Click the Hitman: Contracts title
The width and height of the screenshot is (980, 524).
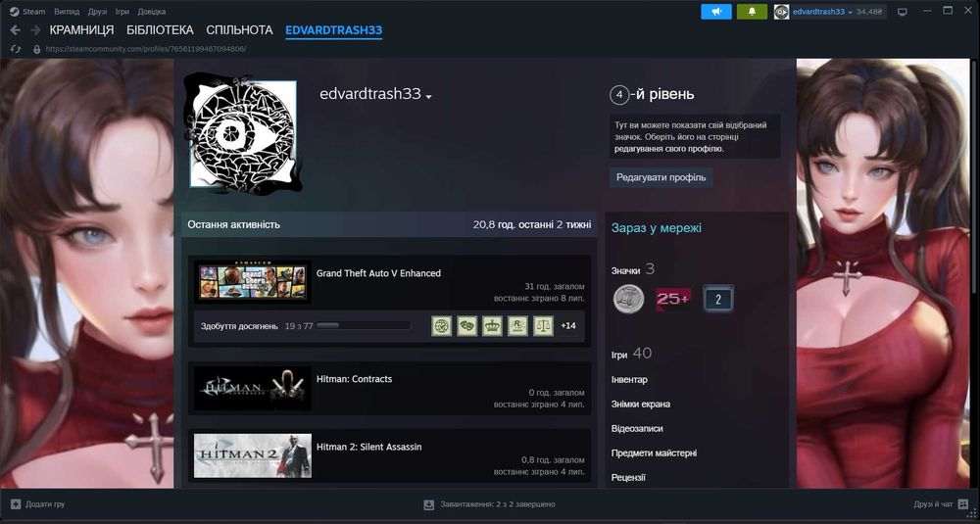point(355,378)
